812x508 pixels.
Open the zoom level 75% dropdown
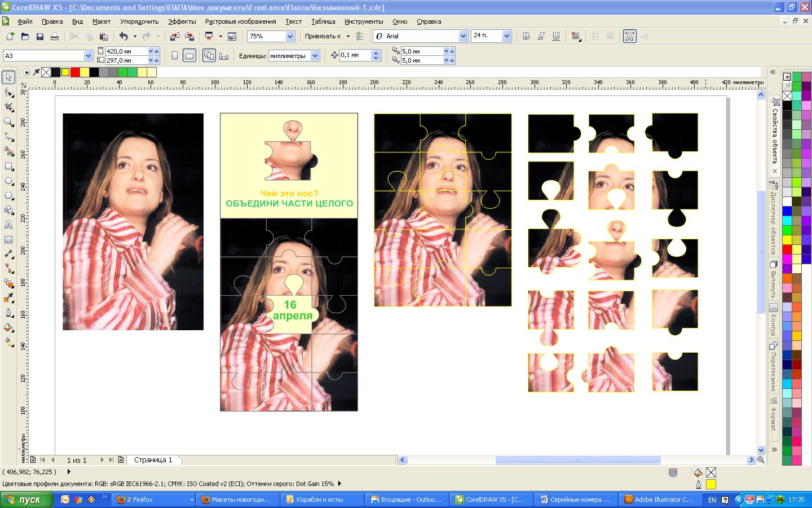point(290,36)
